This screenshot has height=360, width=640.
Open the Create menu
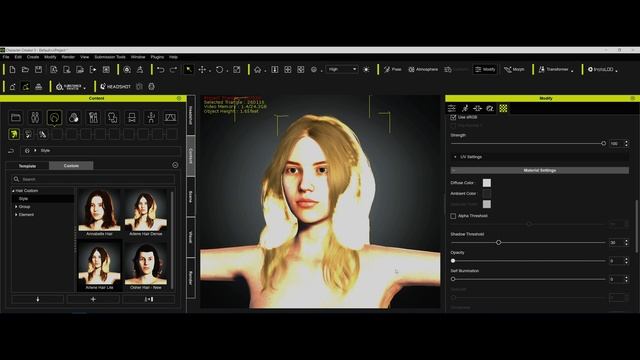click(x=33, y=57)
